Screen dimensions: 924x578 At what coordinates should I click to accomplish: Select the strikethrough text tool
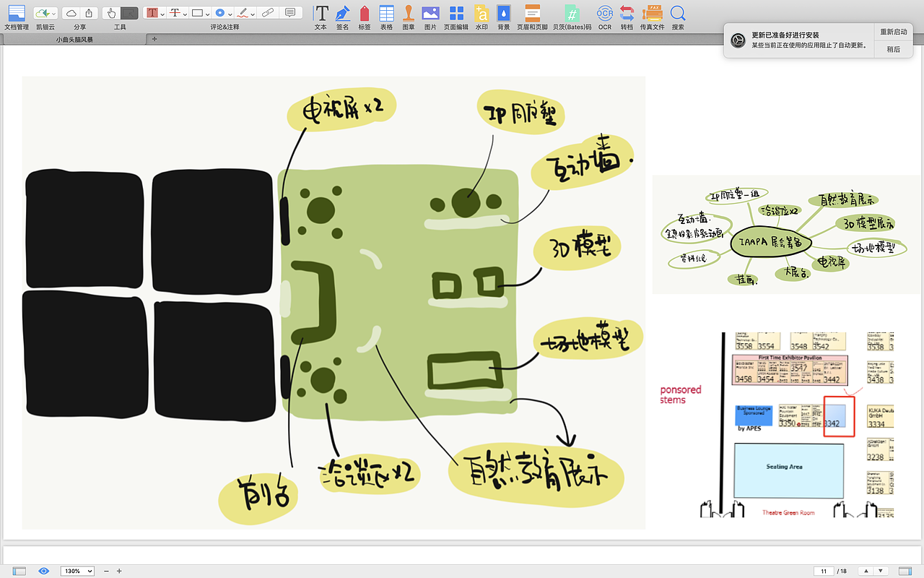(x=175, y=13)
